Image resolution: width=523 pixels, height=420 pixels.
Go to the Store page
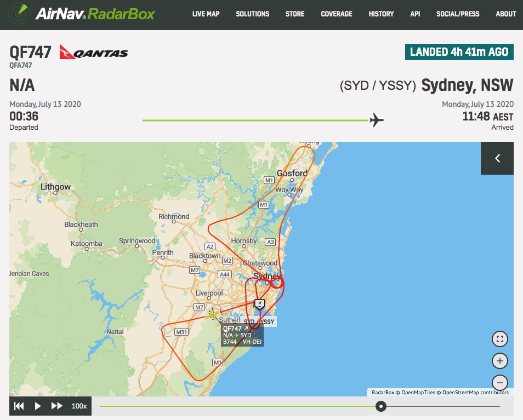(295, 14)
